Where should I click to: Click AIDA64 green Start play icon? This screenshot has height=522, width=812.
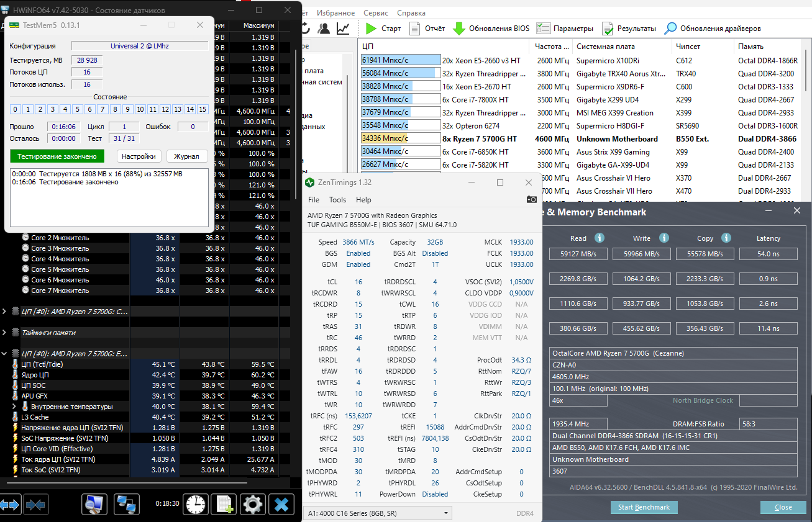pyautogui.click(x=371, y=29)
